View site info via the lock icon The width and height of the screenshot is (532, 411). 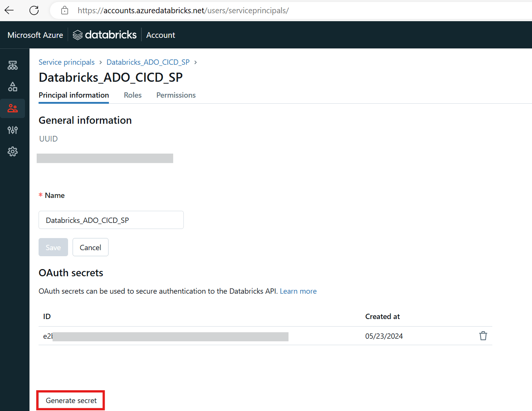pyautogui.click(x=65, y=10)
